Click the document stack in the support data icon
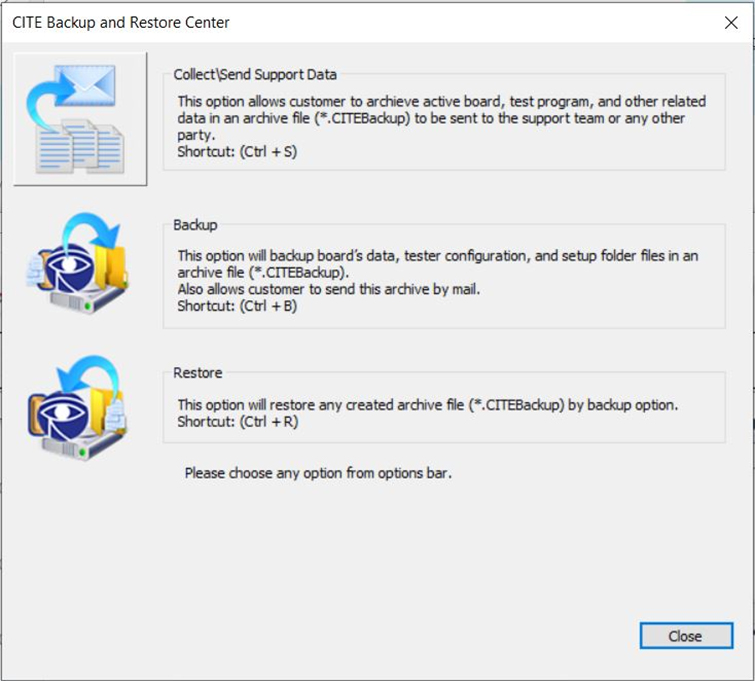 click(x=80, y=147)
